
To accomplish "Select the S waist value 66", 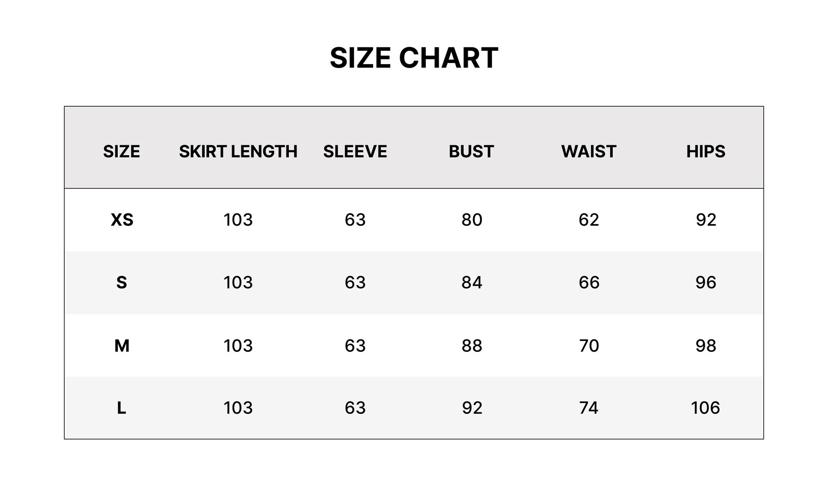I will coord(589,282).
